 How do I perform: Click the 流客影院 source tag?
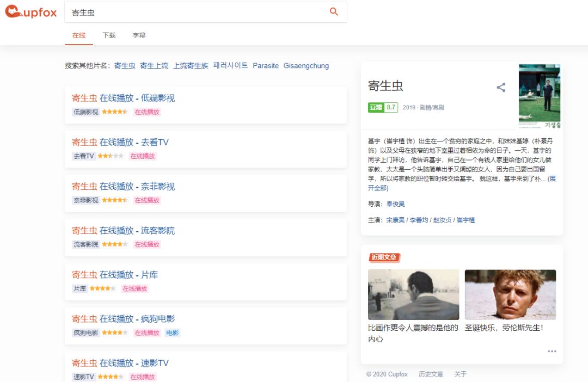[86, 244]
